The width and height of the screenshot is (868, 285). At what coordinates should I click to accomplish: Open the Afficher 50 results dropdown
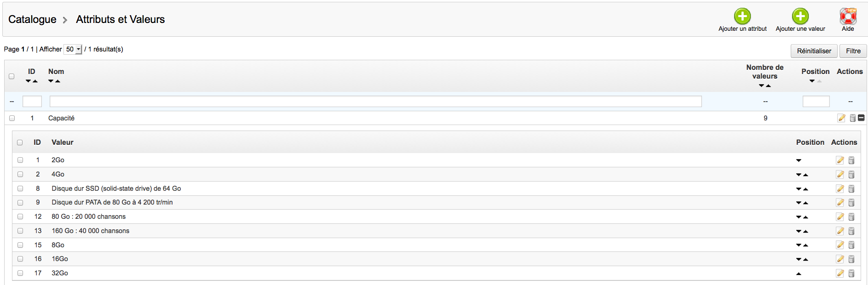pyautogui.click(x=73, y=49)
